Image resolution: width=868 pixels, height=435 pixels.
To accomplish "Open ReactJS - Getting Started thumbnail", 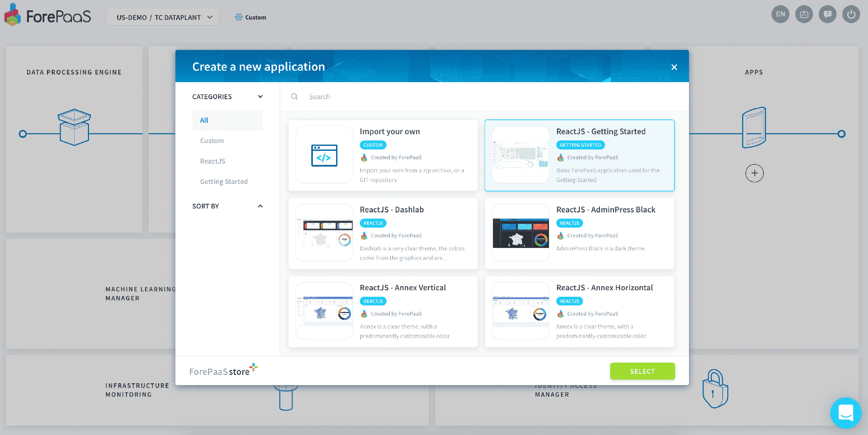I will [520, 155].
